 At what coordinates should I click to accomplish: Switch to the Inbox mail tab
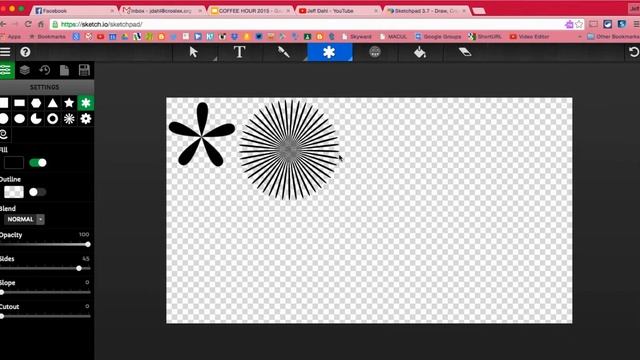[162, 11]
